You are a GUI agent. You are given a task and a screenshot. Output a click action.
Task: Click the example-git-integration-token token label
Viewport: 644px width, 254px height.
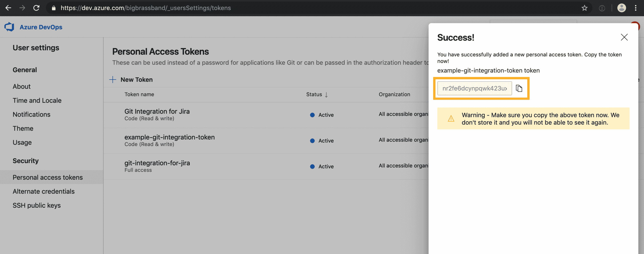pyautogui.click(x=489, y=70)
